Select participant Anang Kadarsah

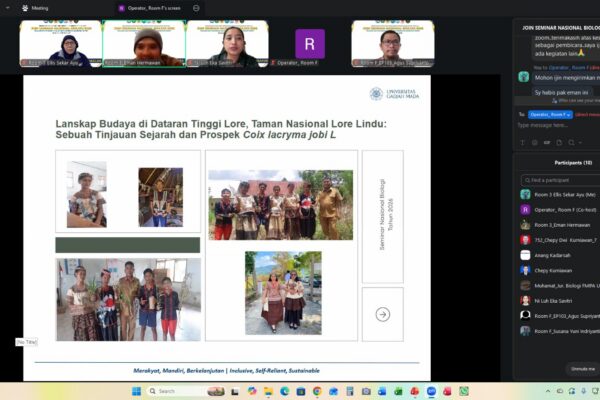click(560, 255)
